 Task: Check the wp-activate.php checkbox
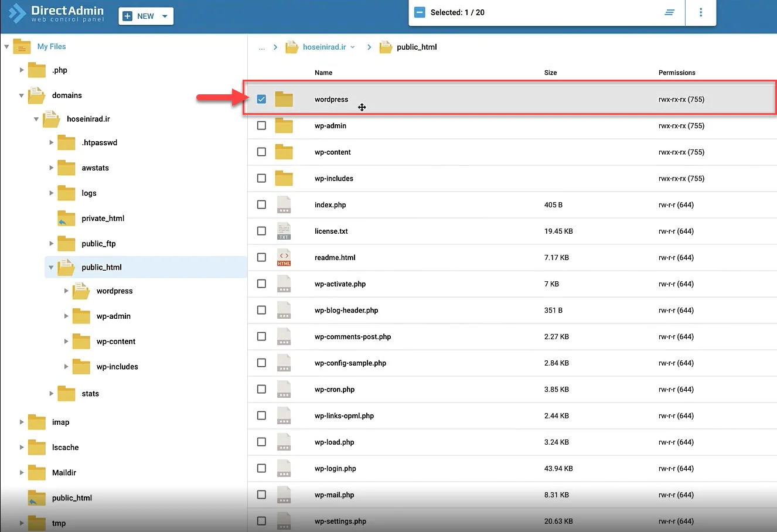(261, 284)
